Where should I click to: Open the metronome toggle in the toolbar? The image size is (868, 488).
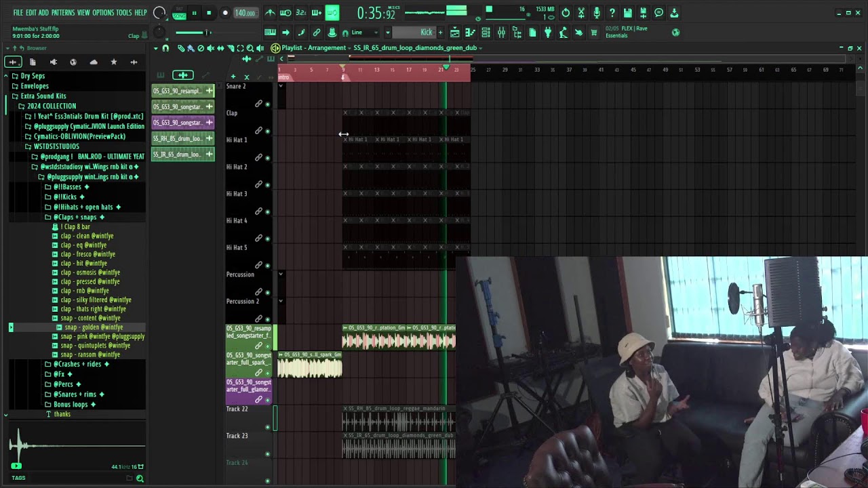coord(270,13)
